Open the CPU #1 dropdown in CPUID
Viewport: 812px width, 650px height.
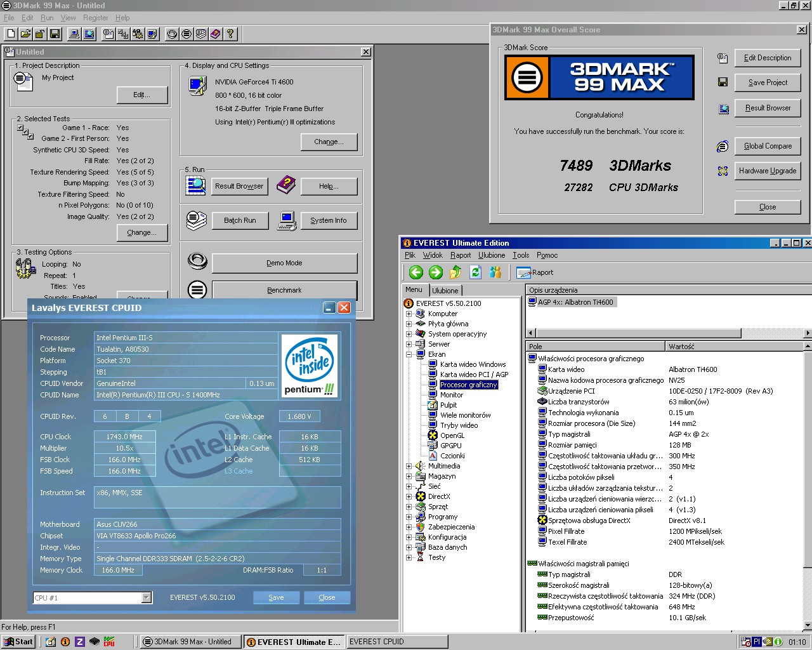click(147, 597)
